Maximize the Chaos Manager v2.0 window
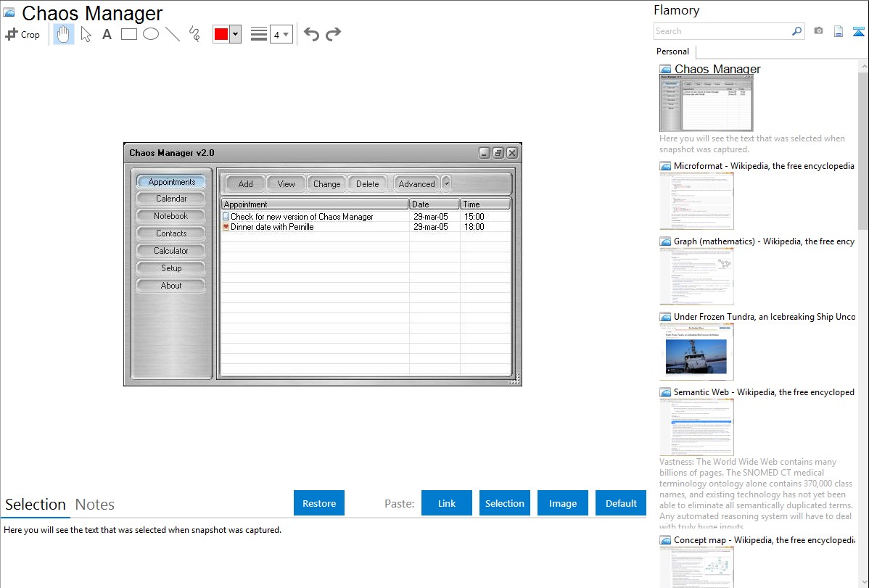 point(498,153)
